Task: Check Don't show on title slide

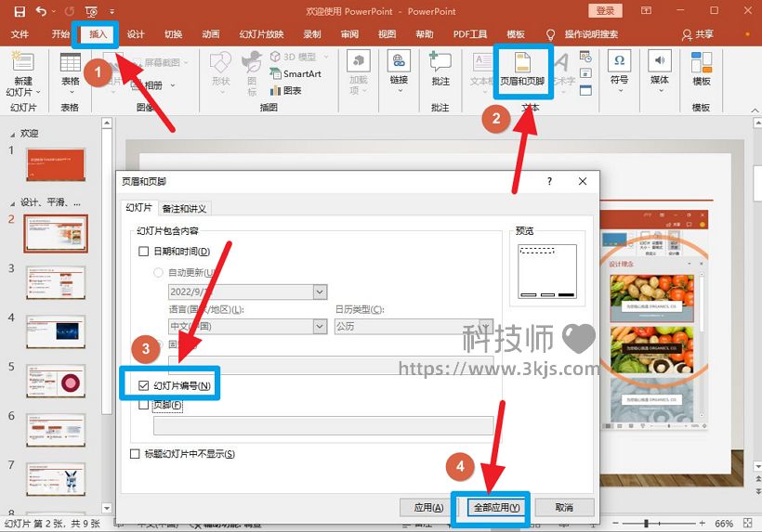Action: pyautogui.click(x=135, y=454)
